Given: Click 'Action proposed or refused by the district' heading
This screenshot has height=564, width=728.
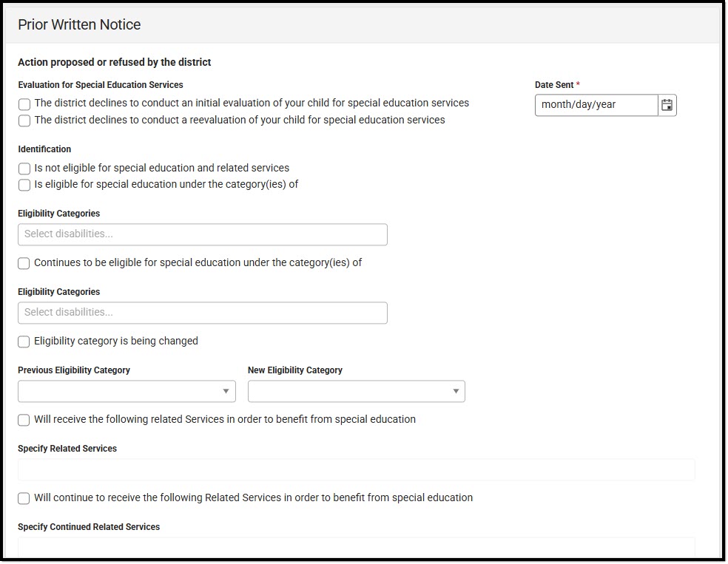Looking at the screenshot, I should (115, 62).
